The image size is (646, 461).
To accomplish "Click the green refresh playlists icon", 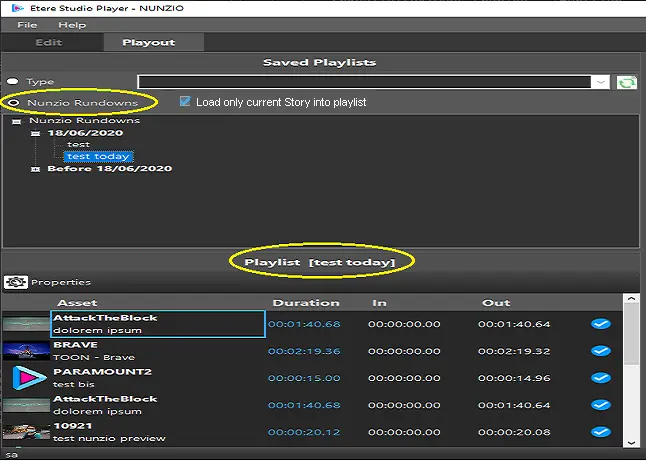I will coord(628,83).
